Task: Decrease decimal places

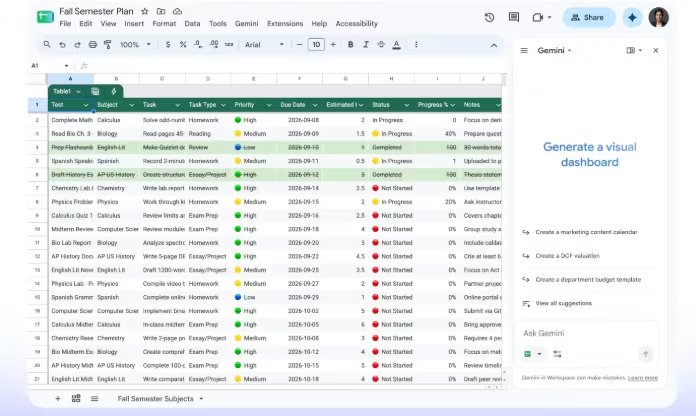Action: 198,44
